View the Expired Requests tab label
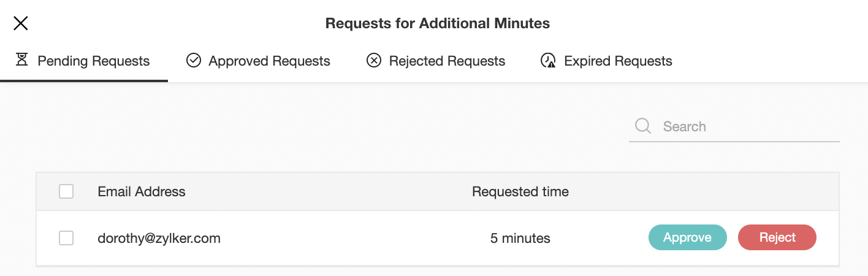This screenshot has width=868, height=276. tap(618, 61)
